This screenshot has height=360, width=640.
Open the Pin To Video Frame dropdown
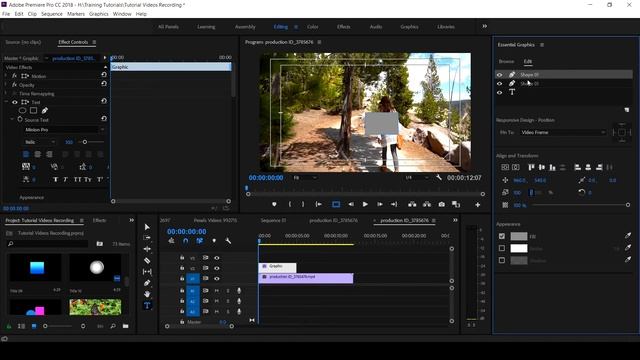(x=562, y=132)
